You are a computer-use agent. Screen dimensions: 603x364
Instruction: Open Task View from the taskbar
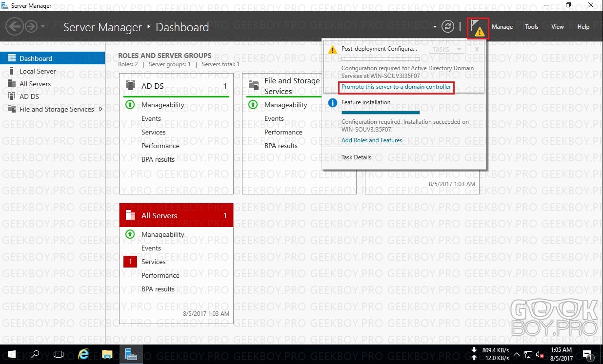59,354
